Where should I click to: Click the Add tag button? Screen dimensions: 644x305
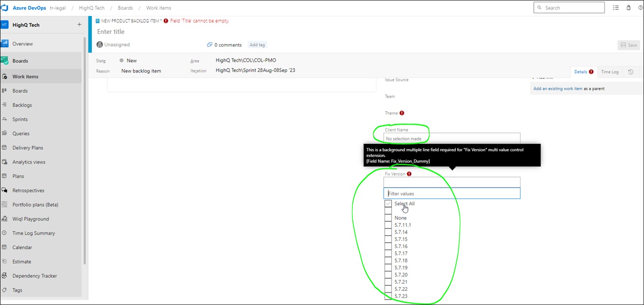point(257,44)
